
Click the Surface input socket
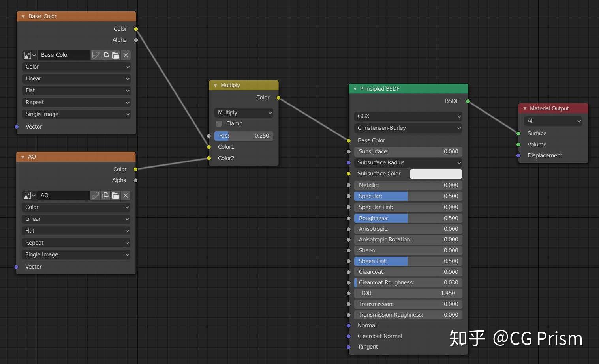click(518, 134)
